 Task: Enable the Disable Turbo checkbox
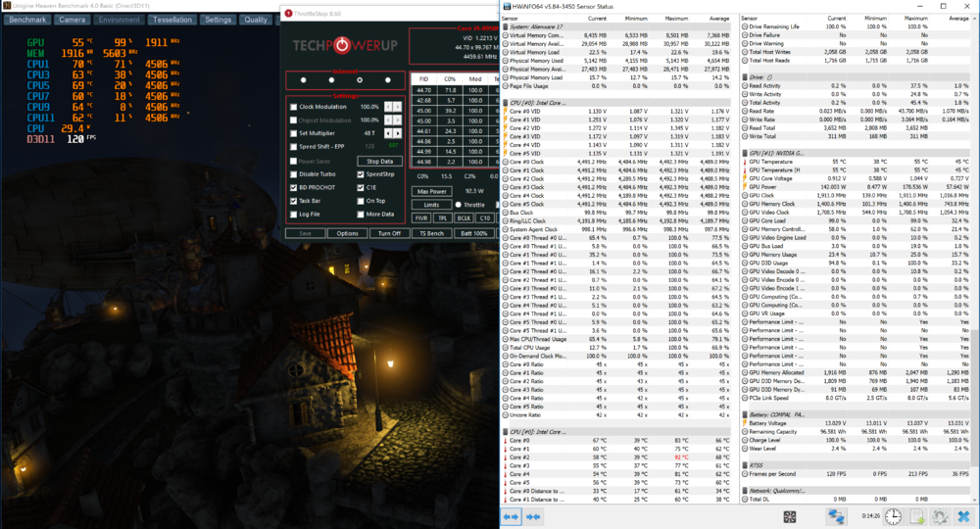[294, 173]
